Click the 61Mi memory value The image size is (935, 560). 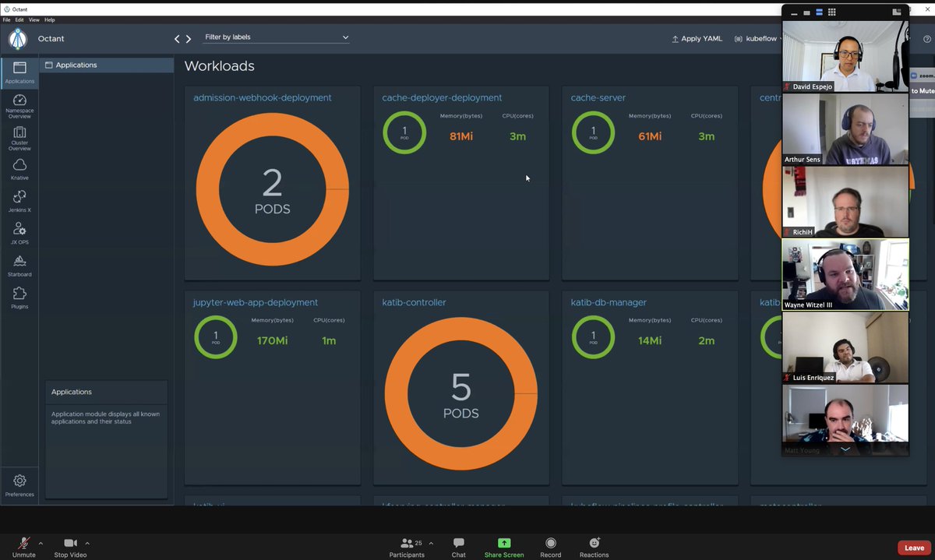(650, 136)
